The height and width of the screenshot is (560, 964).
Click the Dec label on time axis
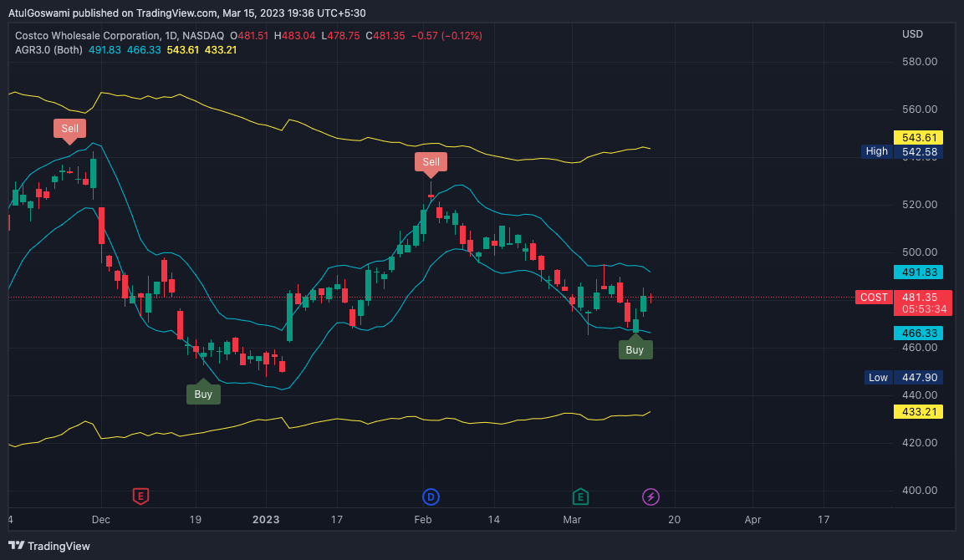click(101, 519)
